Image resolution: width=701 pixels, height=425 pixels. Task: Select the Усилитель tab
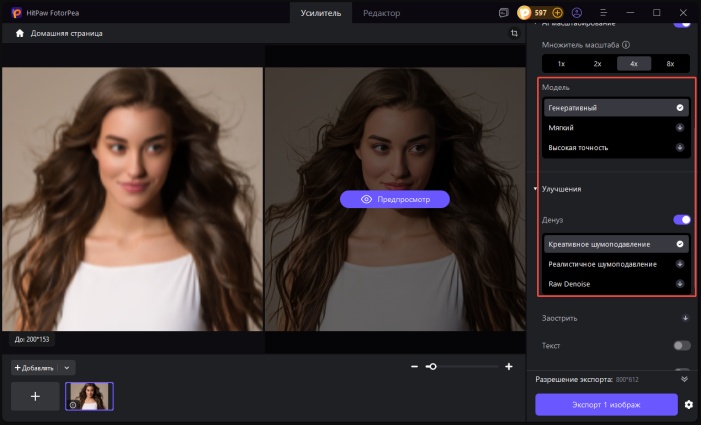321,13
